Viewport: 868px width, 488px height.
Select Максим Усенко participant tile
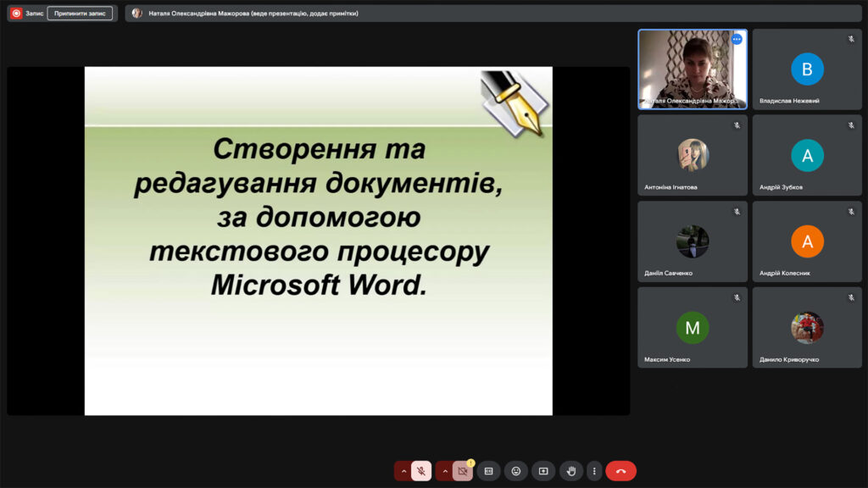click(x=693, y=328)
